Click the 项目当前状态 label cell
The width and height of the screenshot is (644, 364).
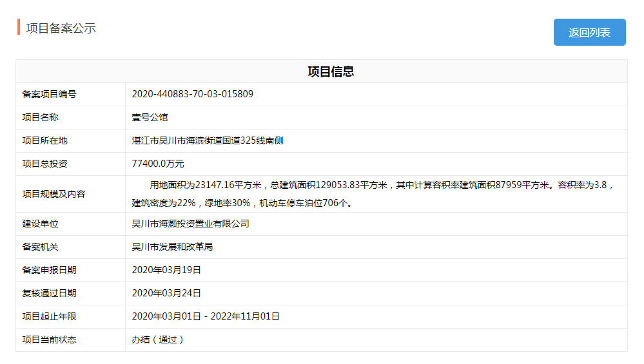click(71, 340)
